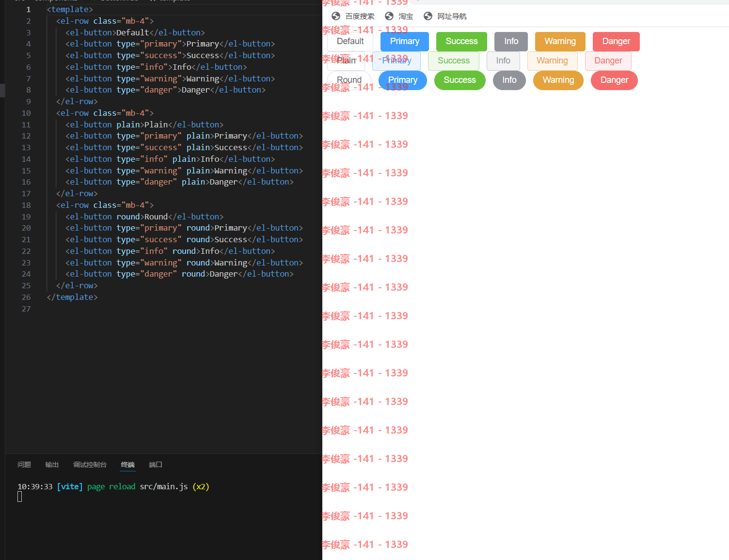Click line number 27 in the gutter
This screenshot has width=729, height=560.
[x=26, y=309]
